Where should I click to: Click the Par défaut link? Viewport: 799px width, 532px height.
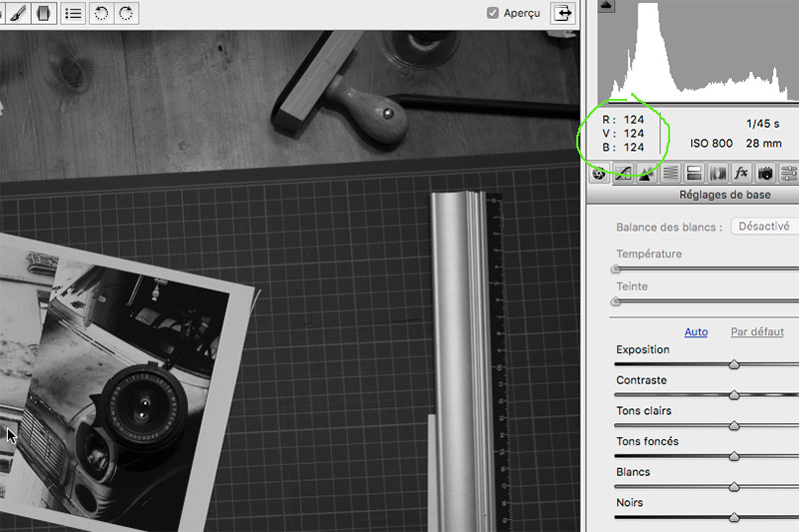point(757,332)
